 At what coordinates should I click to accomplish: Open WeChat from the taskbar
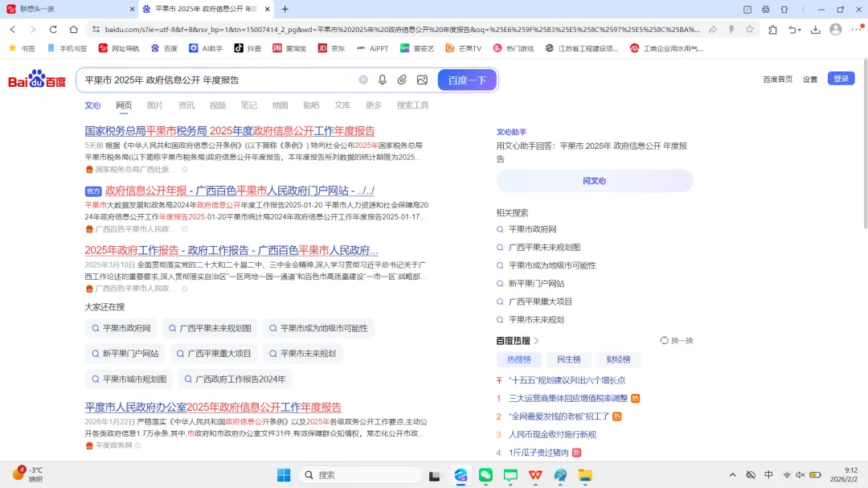tap(485, 475)
